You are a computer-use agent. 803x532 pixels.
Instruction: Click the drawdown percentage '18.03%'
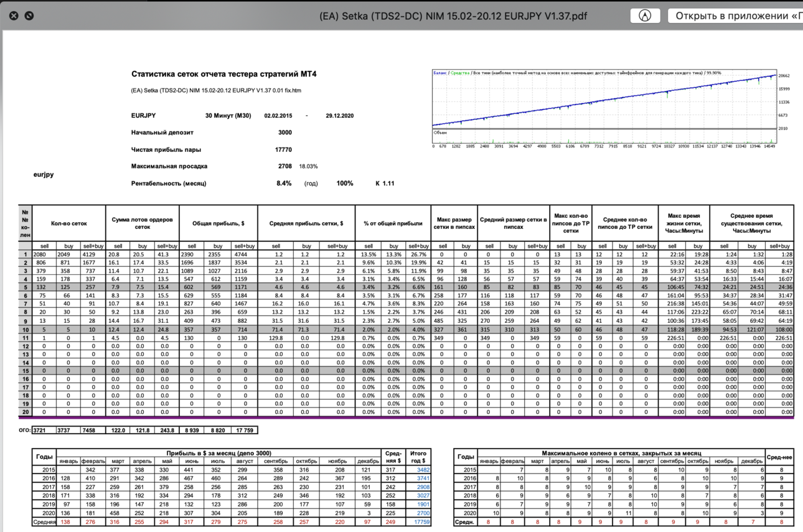click(308, 166)
